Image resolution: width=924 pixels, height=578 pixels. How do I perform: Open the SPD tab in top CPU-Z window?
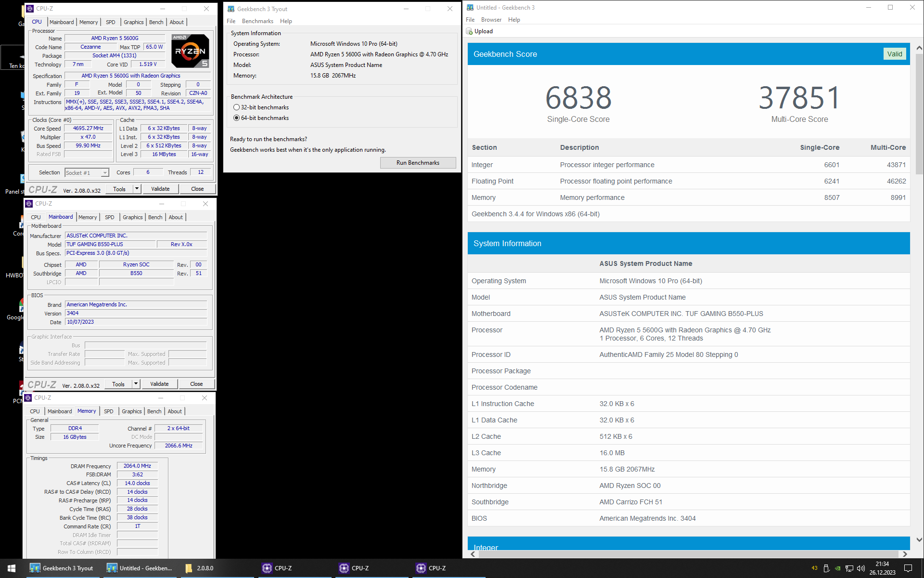(111, 22)
